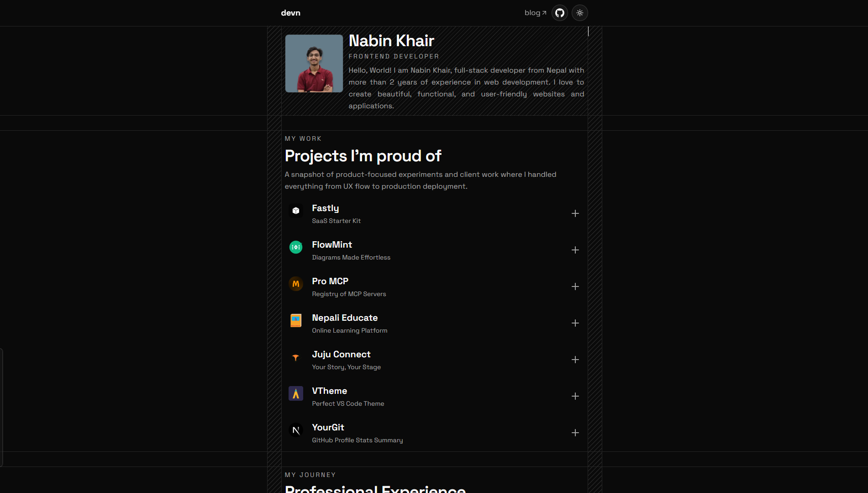Click Nabin Khair's profile photo

tap(314, 63)
